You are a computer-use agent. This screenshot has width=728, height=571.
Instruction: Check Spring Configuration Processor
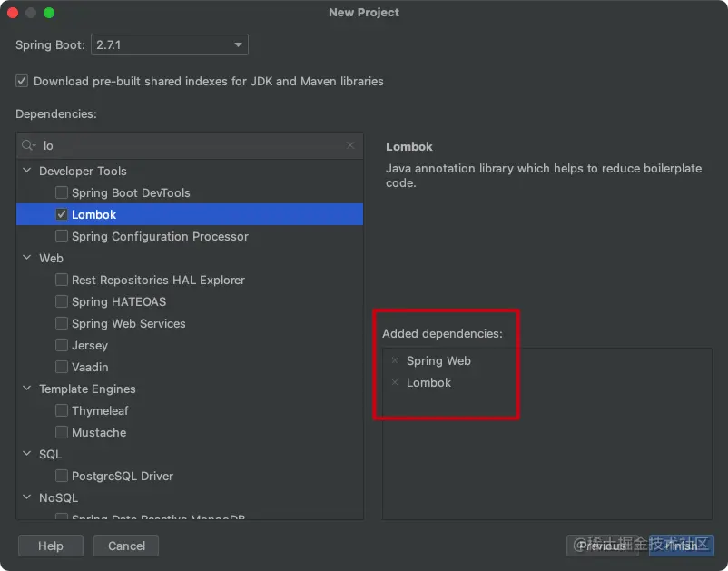[62, 236]
